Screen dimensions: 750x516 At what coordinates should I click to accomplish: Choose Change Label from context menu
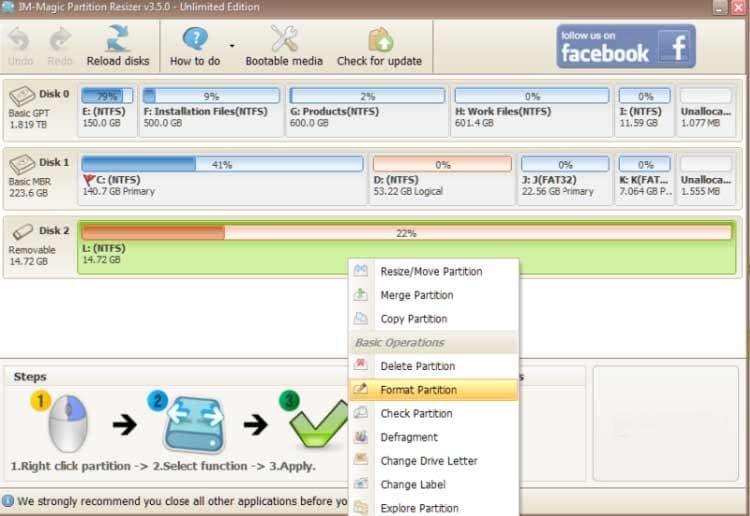click(434, 484)
